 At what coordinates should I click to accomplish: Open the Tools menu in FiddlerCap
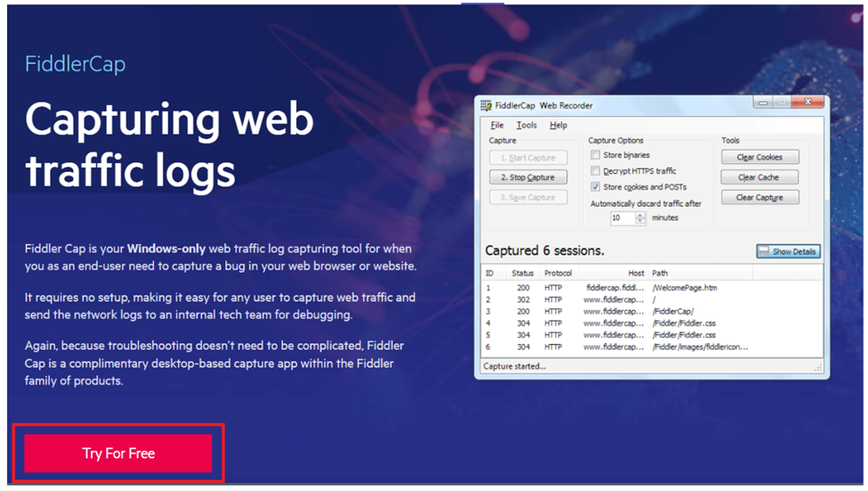coord(526,126)
